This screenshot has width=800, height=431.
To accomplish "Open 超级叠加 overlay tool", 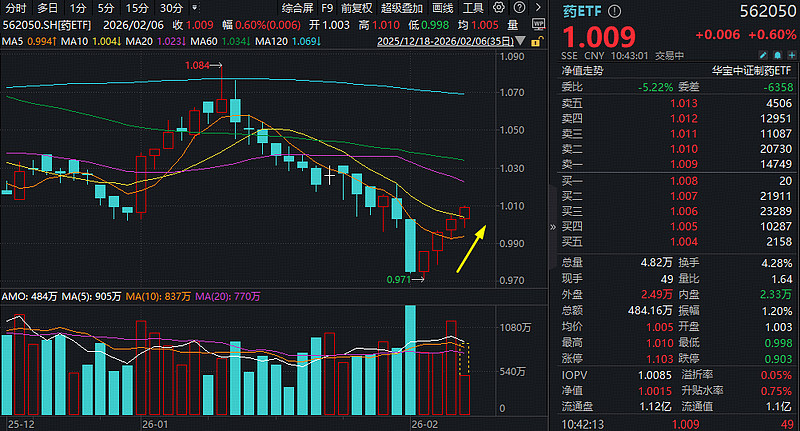I will click(x=402, y=8).
